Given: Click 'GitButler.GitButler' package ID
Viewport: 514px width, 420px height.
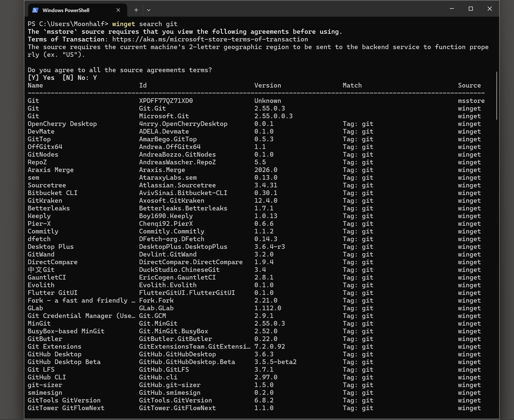Looking at the screenshot, I should click(175, 339).
